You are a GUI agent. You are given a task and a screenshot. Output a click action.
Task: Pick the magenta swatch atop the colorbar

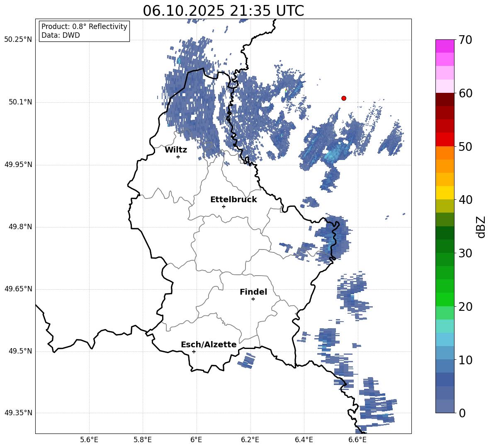pyautogui.click(x=445, y=46)
